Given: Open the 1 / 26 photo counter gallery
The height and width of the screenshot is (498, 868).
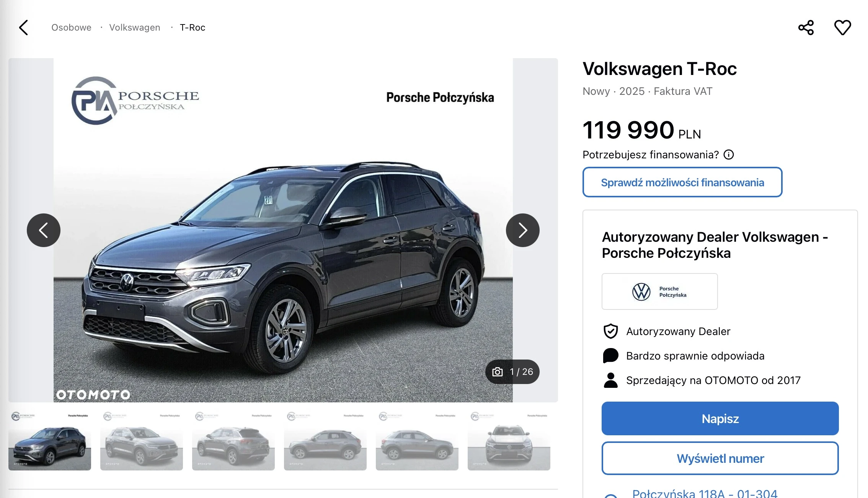Looking at the screenshot, I should click(512, 372).
